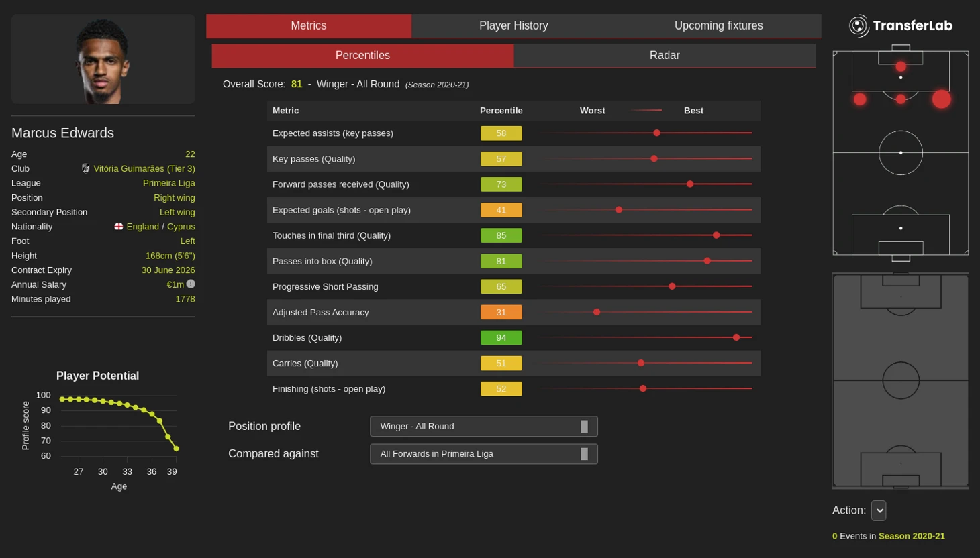Switch to the Radar view tab

coord(664,56)
